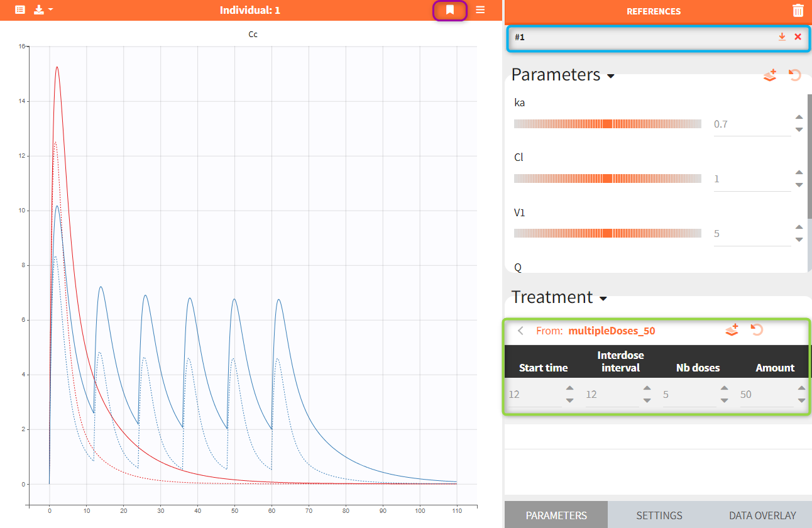Increase the Cl value with up arrow
Image resolution: width=812 pixels, height=528 pixels.
coord(799,173)
